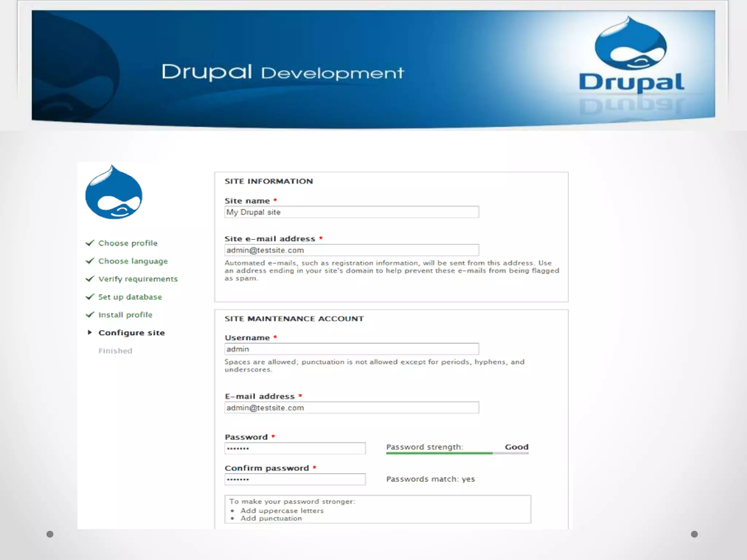Click the arrow next to Configure site

(90, 332)
